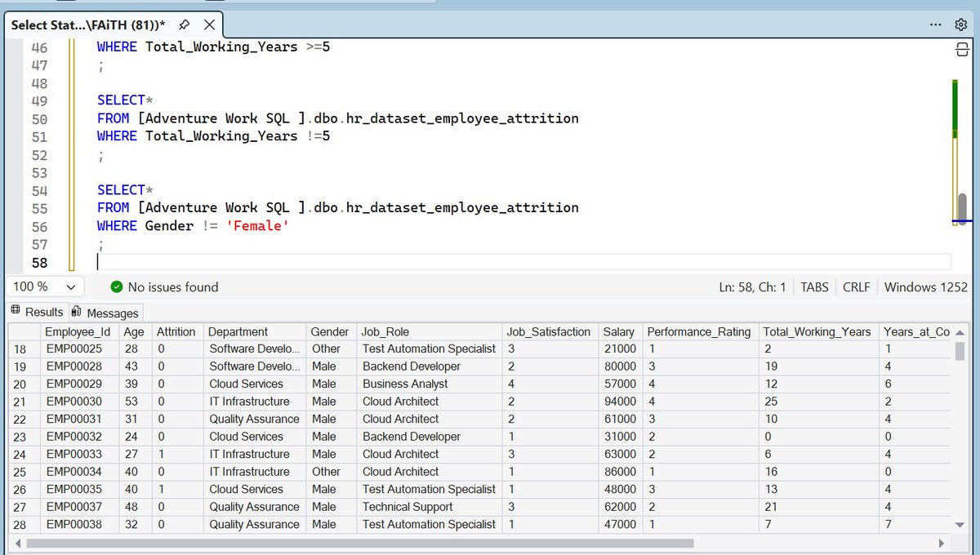
Task: Select results row header 28
Action: click(x=24, y=524)
